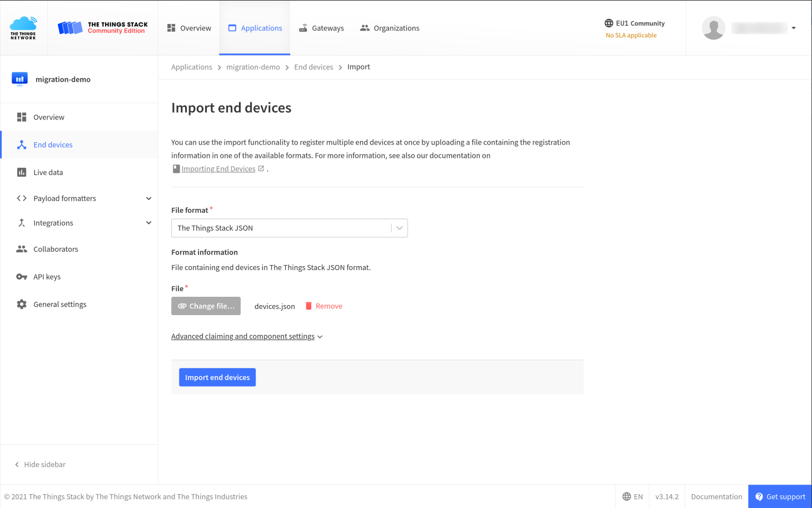The image size is (812, 508).
Task: Click the API keys key icon
Action: click(x=22, y=277)
